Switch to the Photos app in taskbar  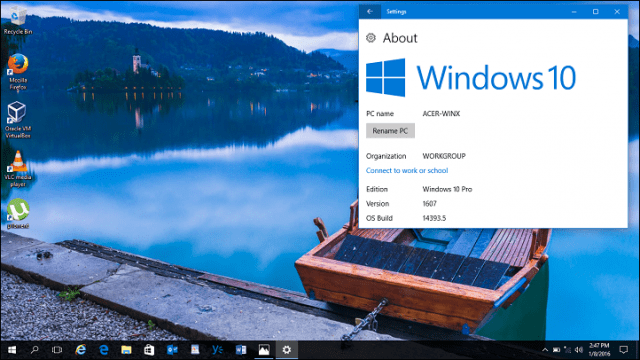(264, 350)
